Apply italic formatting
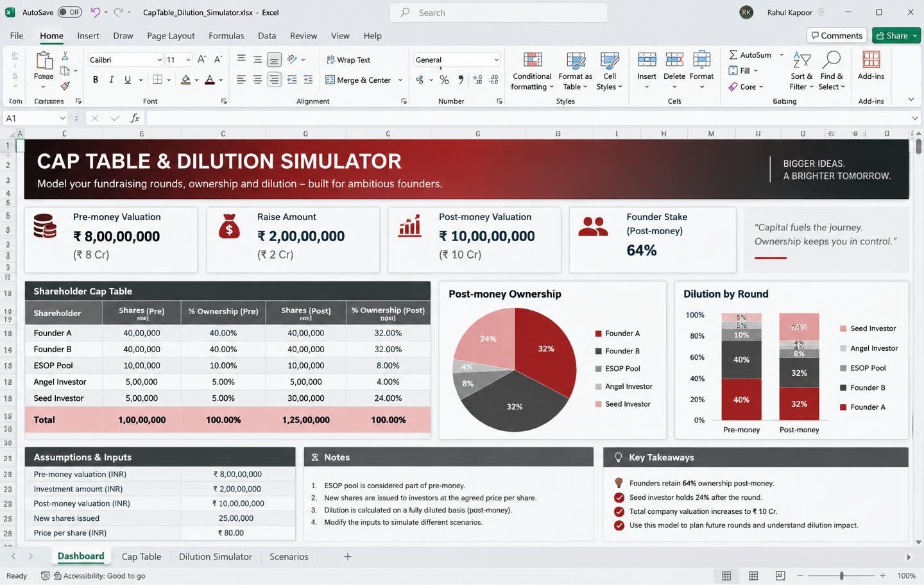 111,80
